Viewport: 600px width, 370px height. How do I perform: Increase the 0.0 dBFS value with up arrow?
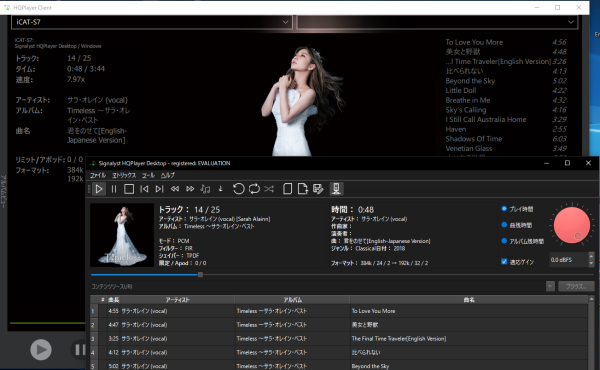click(x=591, y=256)
